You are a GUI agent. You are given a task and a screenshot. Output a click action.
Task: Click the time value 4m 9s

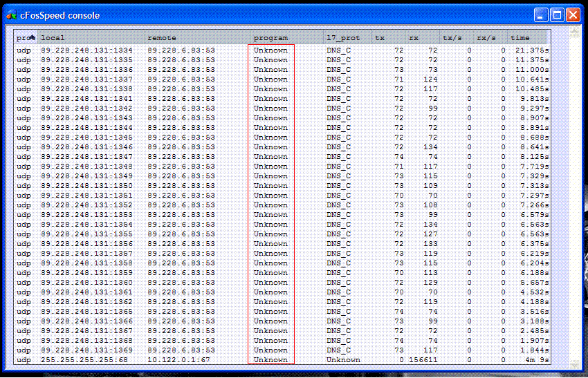coord(537,360)
